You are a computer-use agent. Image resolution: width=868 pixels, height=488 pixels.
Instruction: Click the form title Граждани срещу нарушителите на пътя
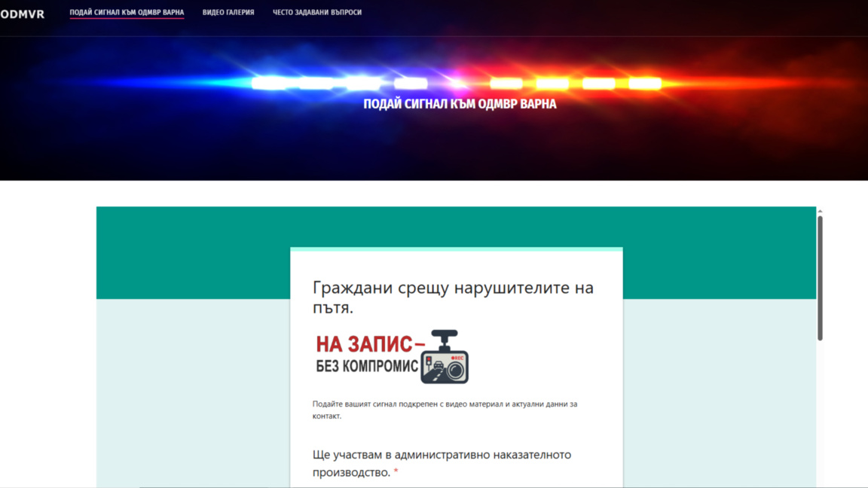453,297
